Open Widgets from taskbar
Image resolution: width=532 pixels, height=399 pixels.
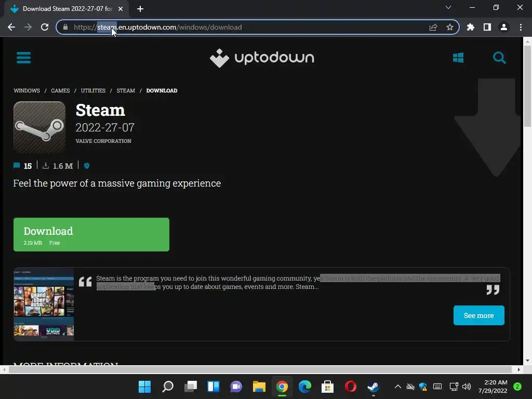click(x=214, y=387)
